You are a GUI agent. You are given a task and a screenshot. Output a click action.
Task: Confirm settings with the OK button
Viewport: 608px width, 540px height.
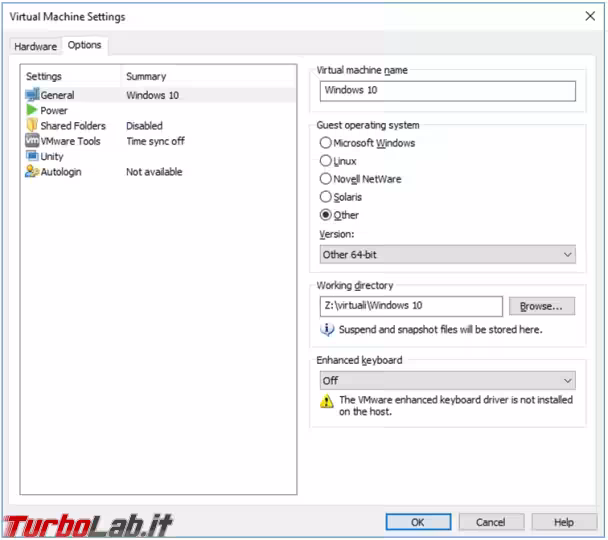417,522
